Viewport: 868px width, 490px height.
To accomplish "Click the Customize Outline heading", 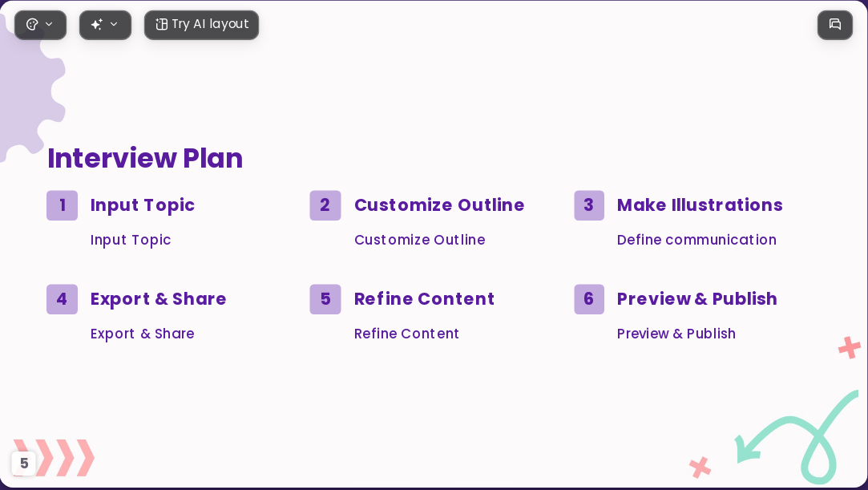I will click(439, 205).
